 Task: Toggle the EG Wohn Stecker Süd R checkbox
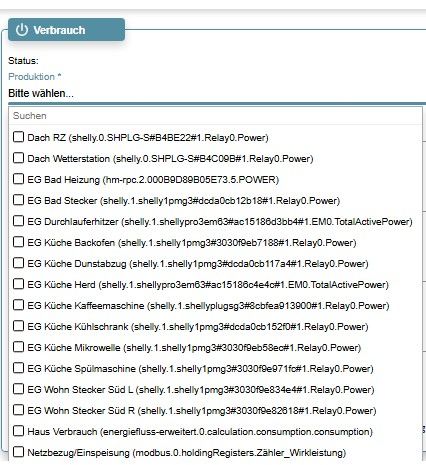[x=18, y=410]
